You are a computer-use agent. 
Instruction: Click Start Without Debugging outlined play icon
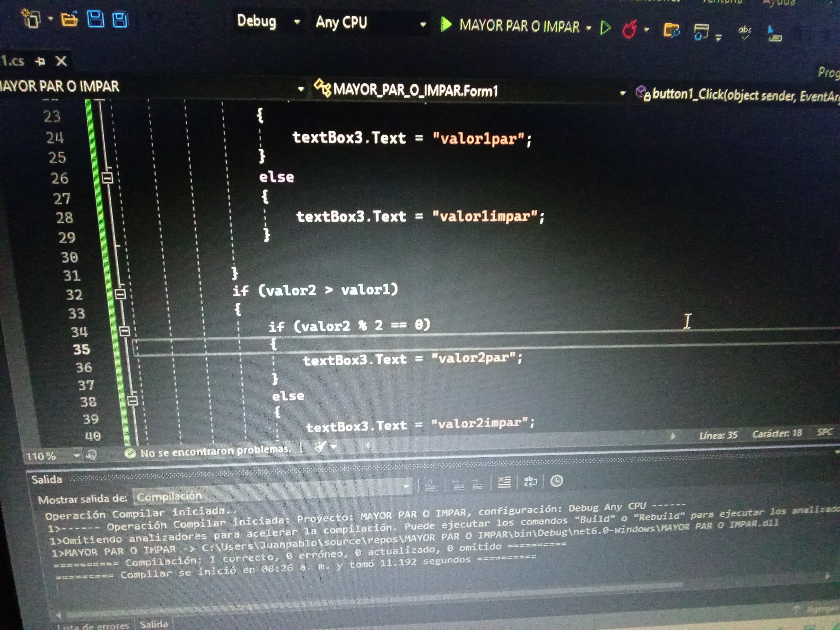(605, 28)
